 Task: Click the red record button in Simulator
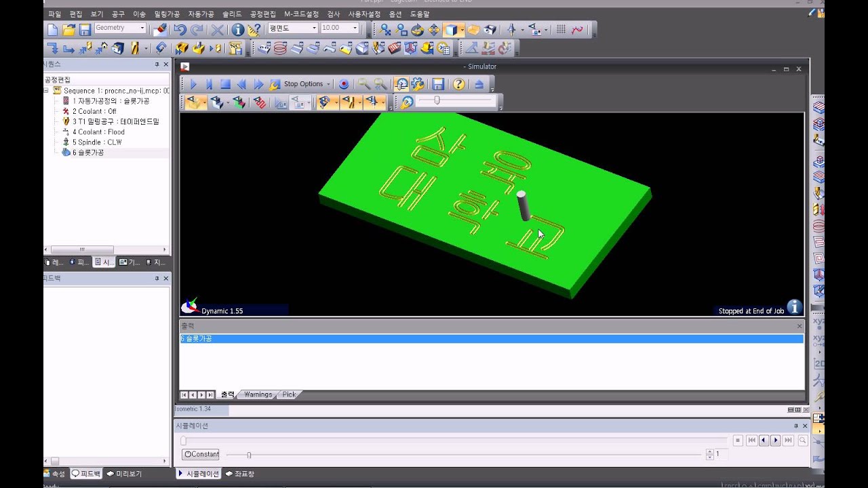(344, 84)
